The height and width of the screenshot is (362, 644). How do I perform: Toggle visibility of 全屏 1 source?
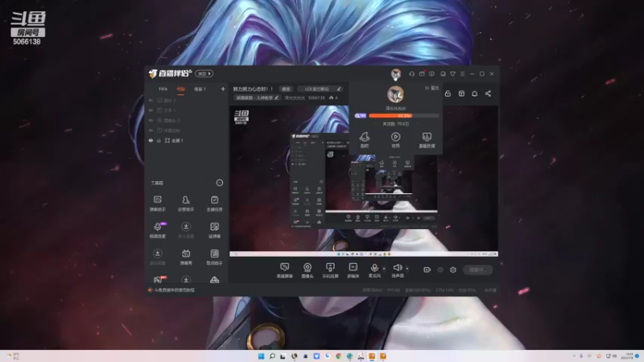pos(151,140)
